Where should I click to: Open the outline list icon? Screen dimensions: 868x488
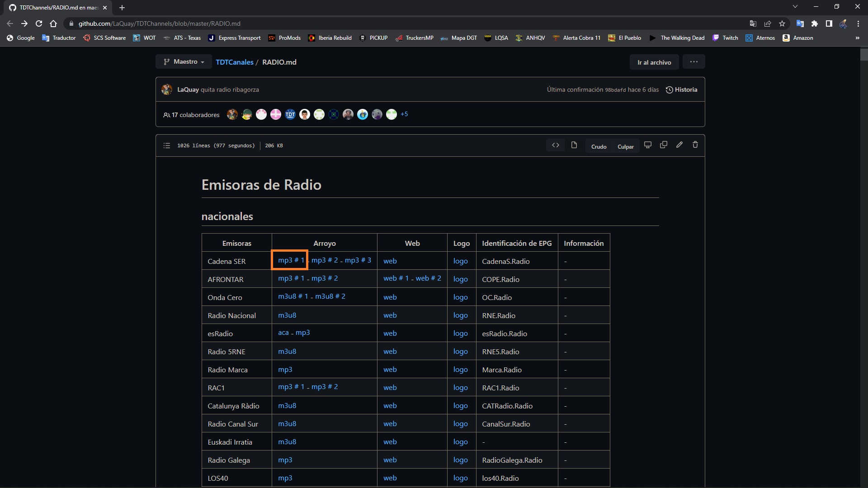tap(167, 145)
